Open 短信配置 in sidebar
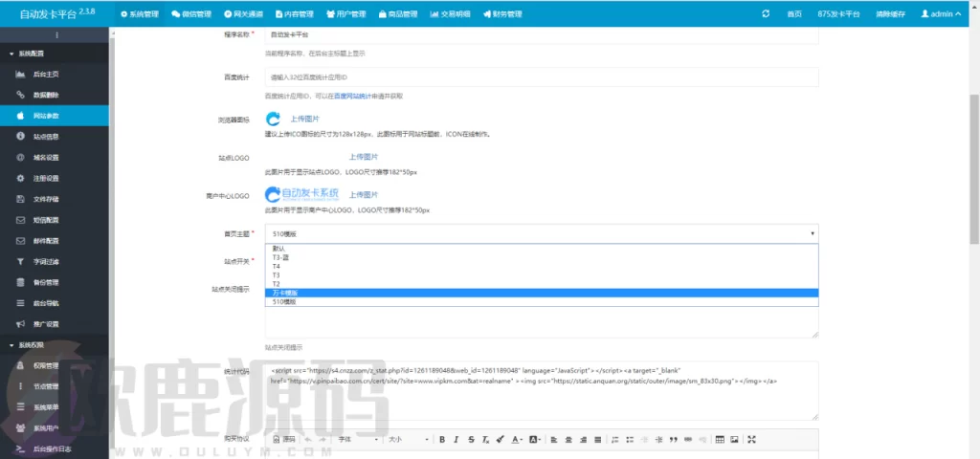The image size is (980, 459). (x=55, y=220)
